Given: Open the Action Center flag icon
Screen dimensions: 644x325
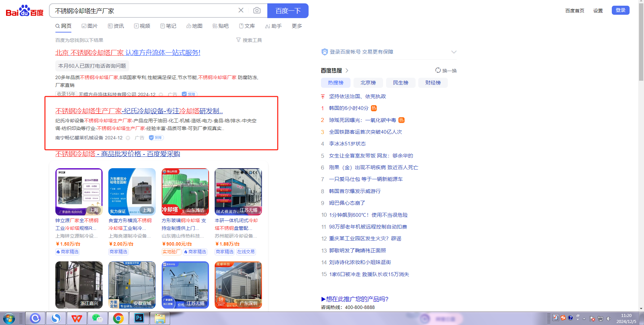Looking at the screenshot, I should tap(592, 319).
